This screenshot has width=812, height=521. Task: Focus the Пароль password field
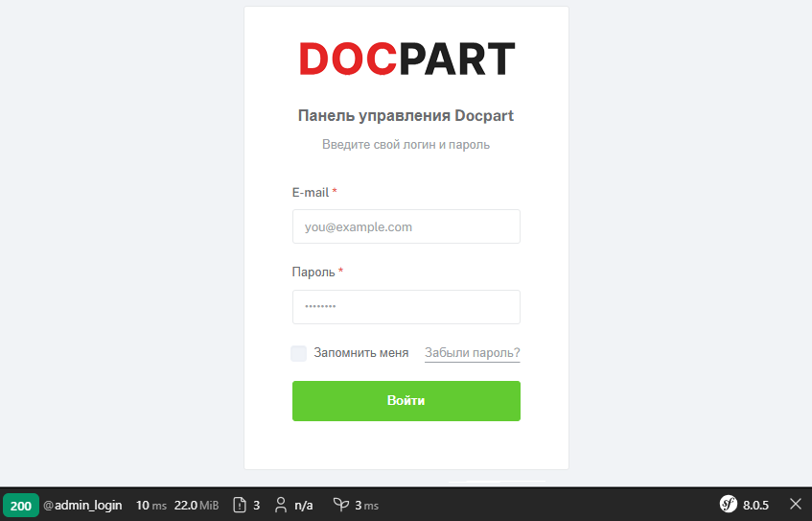point(406,307)
